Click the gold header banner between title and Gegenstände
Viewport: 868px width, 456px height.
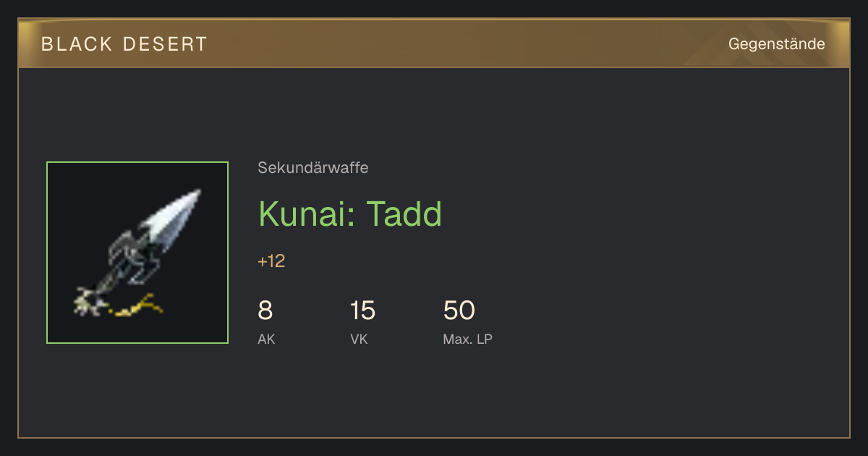coord(463,44)
